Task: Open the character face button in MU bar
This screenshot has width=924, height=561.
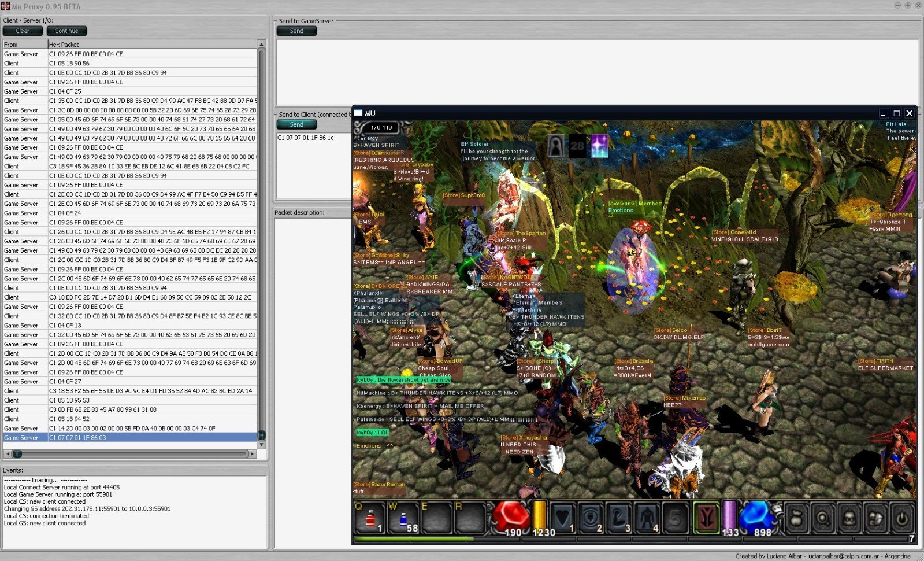Action: 849,517
